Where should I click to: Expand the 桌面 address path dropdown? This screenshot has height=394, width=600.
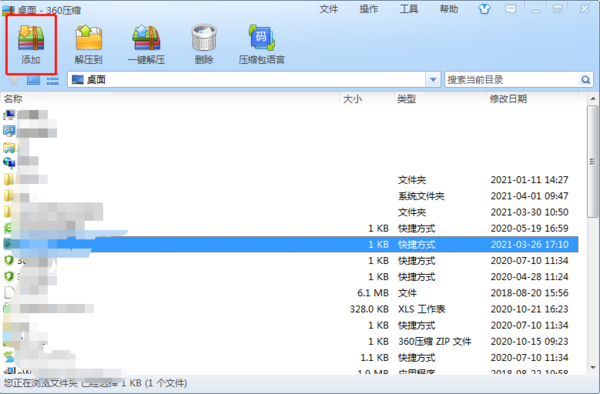point(433,80)
